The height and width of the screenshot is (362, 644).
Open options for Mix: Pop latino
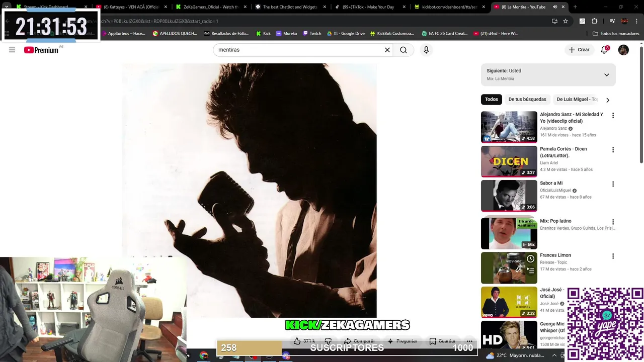tap(613, 222)
